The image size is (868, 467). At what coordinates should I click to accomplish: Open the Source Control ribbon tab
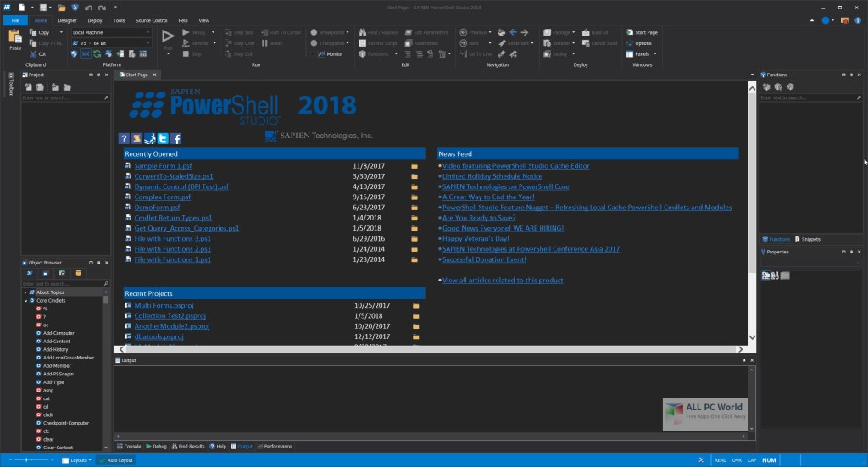(151, 20)
